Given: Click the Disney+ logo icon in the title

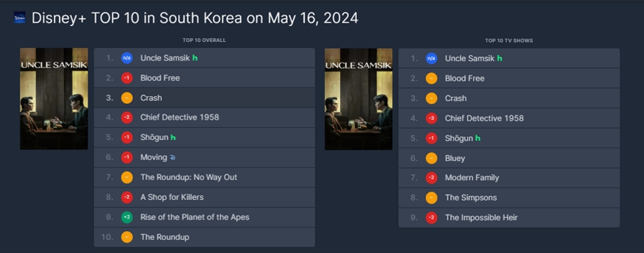Looking at the screenshot, I should pyautogui.click(x=19, y=17).
